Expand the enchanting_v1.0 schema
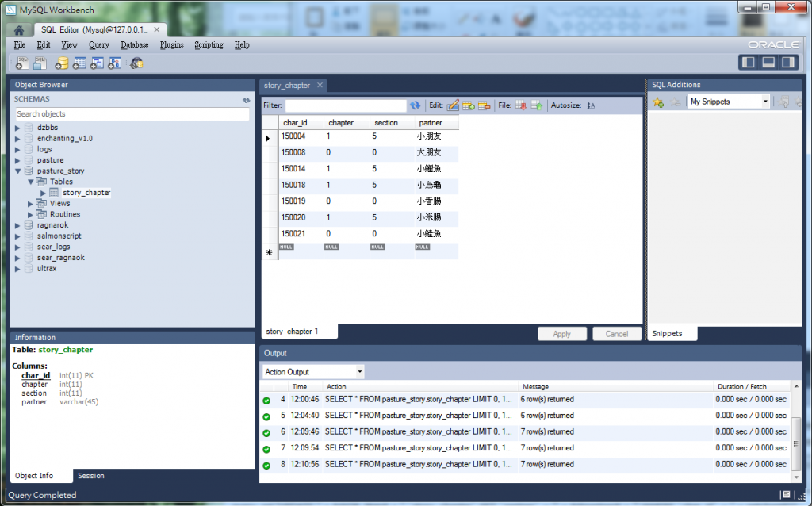Viewport: 812px width, 506px height. [17, 139]
